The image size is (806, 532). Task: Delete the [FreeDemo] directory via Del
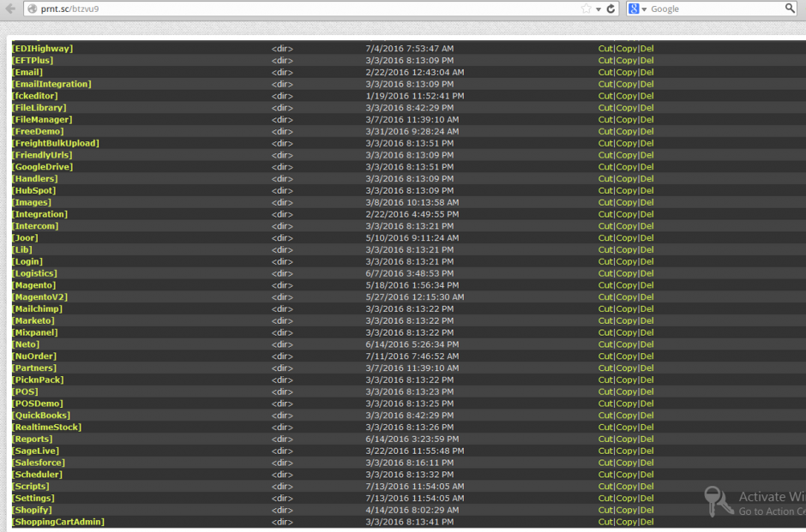647,132
